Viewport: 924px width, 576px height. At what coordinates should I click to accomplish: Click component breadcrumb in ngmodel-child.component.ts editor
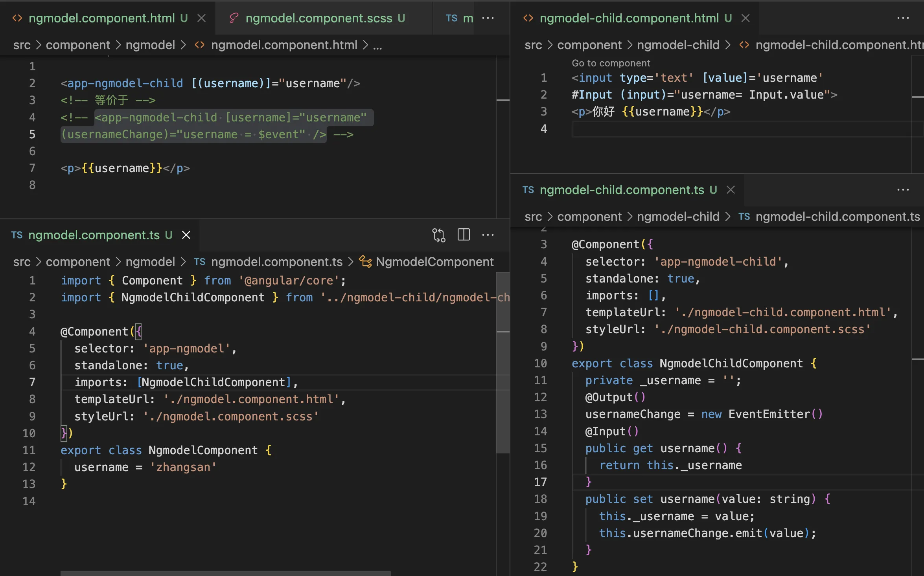click(589, 216)
